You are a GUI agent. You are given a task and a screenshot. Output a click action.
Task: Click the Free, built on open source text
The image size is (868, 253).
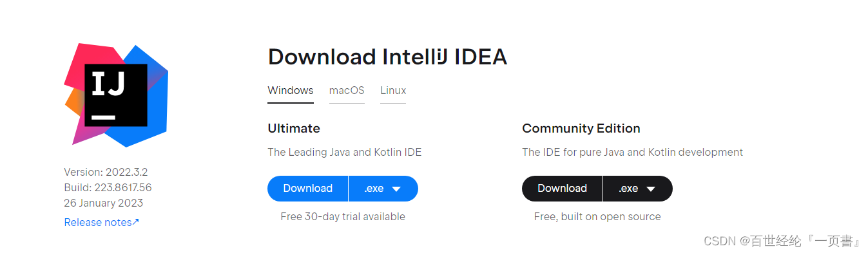click(597, 216)
